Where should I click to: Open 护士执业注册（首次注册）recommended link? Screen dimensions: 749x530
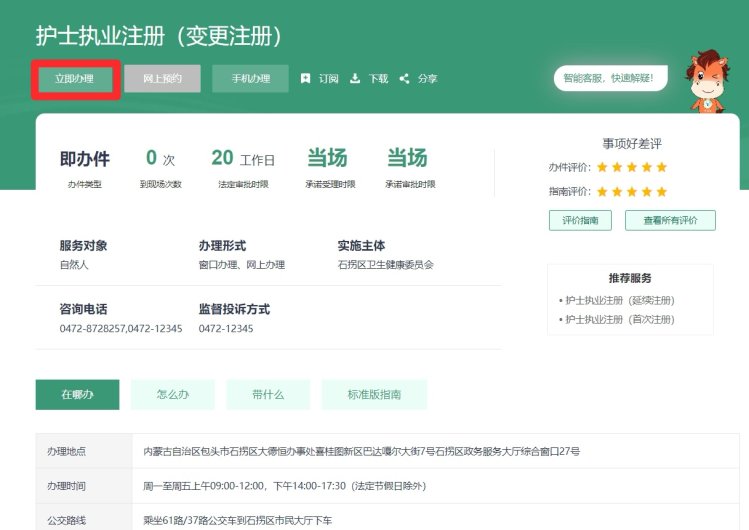tap(619, 319)
